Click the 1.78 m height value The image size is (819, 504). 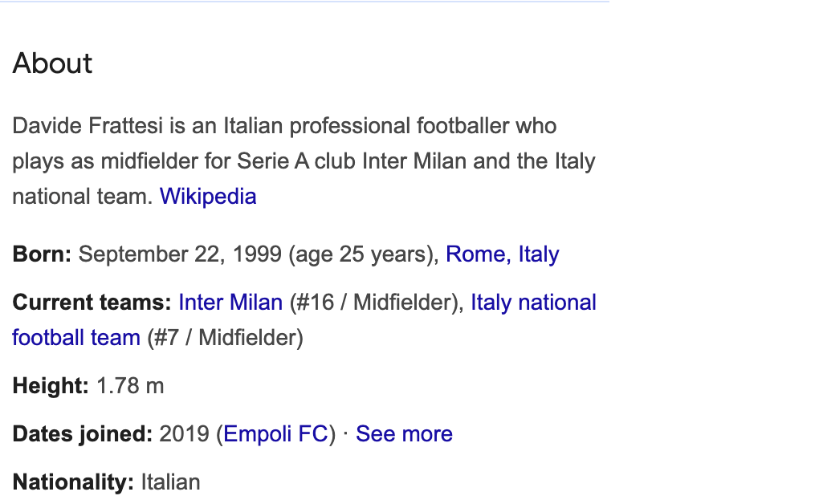pos(131,386)
